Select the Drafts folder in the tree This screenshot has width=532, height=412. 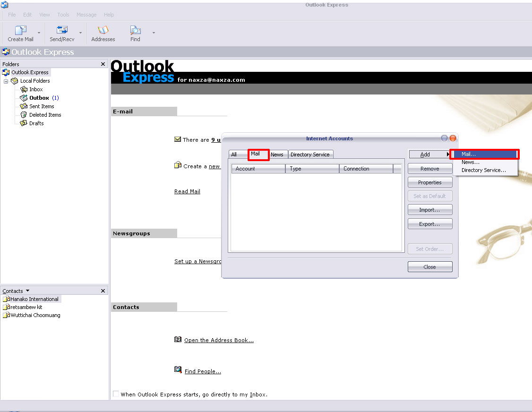click(x=36, y=123)
